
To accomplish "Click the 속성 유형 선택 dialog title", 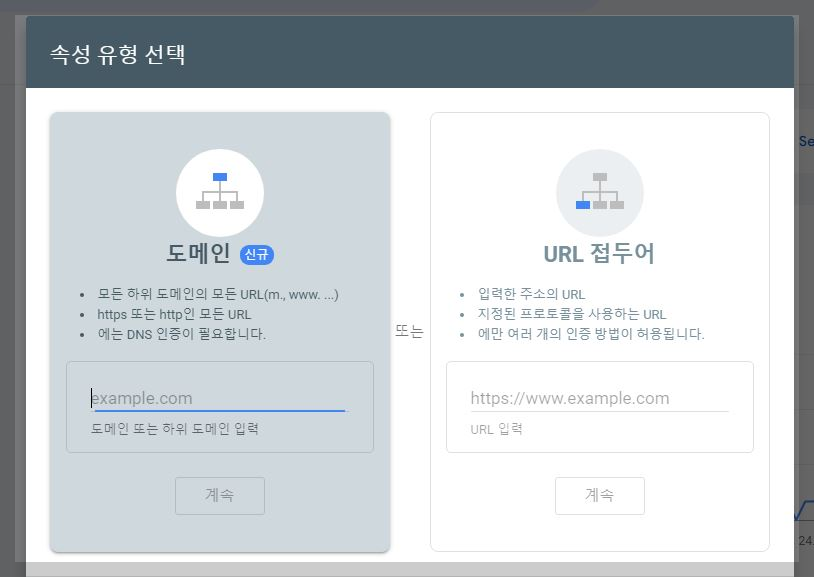I will pyautogui.click(x=118, y=54).
